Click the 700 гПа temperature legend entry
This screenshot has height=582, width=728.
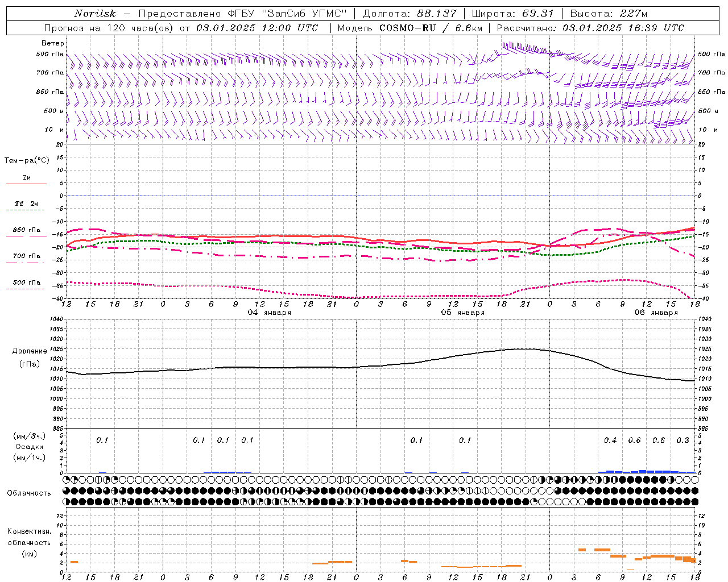click(x=27, y=256)
